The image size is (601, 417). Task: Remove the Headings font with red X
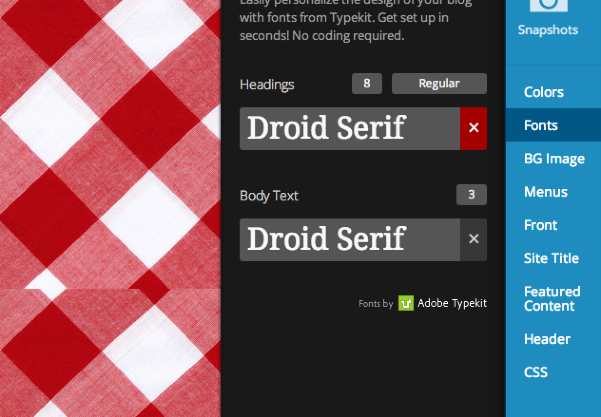(x=473, y=128)
